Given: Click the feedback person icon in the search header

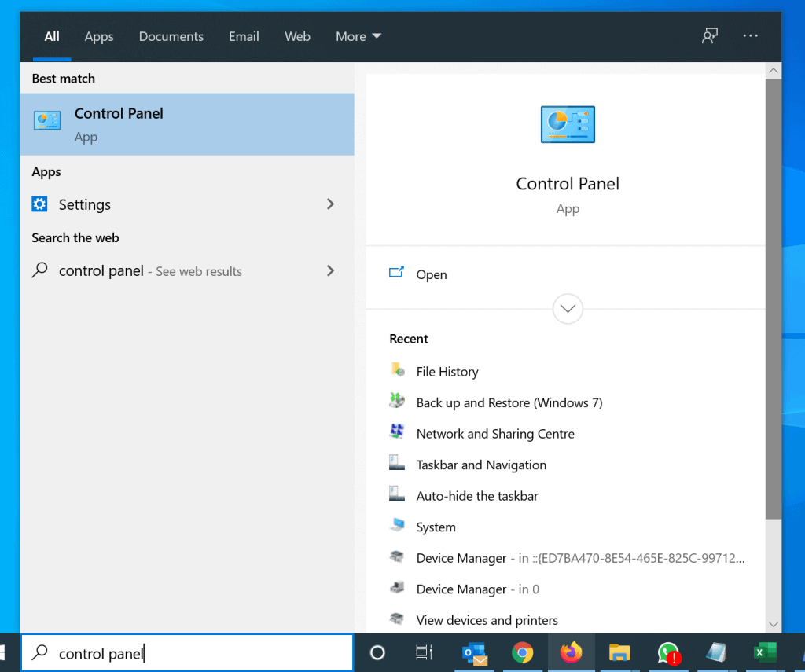Looking at the screenshot, I should [710, 36].
